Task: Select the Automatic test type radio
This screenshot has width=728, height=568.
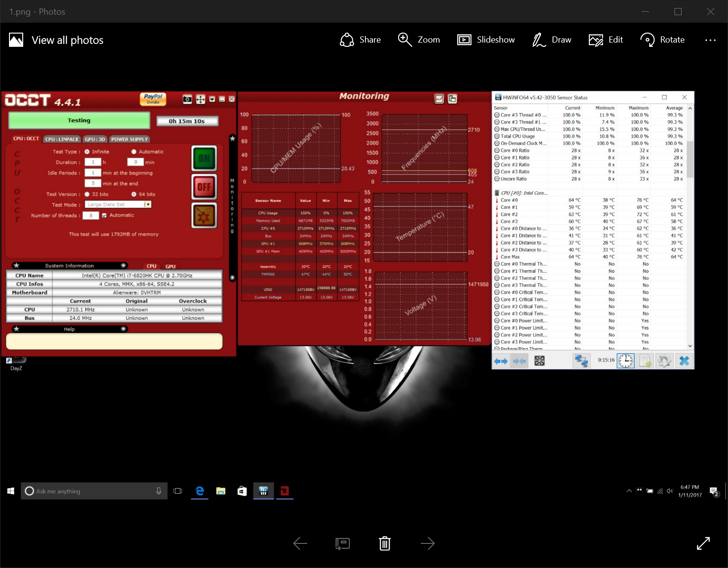Action: tap(134, 152)
